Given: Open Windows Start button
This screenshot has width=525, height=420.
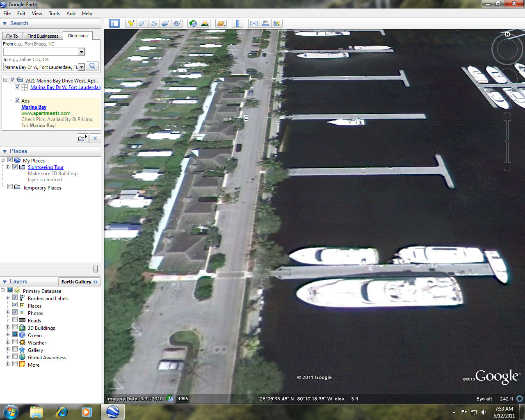Looking at the screenshot, I should 11,412.
